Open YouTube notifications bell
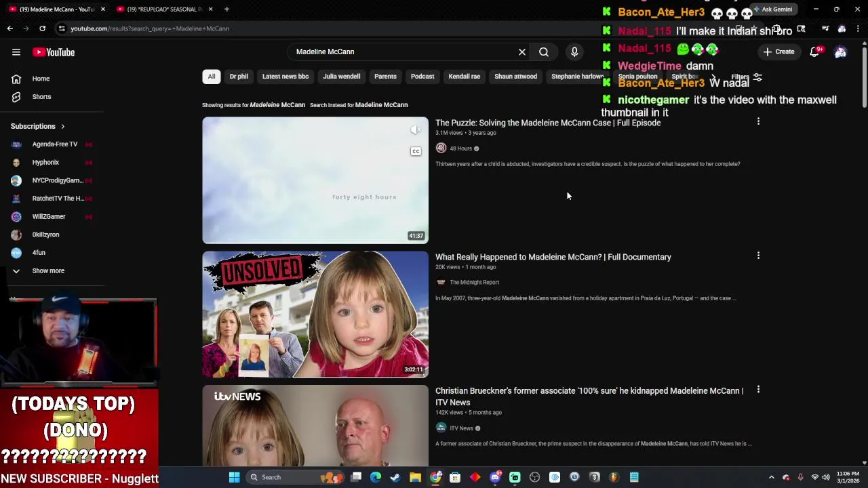The image size is (868, 488). [814, 52]
